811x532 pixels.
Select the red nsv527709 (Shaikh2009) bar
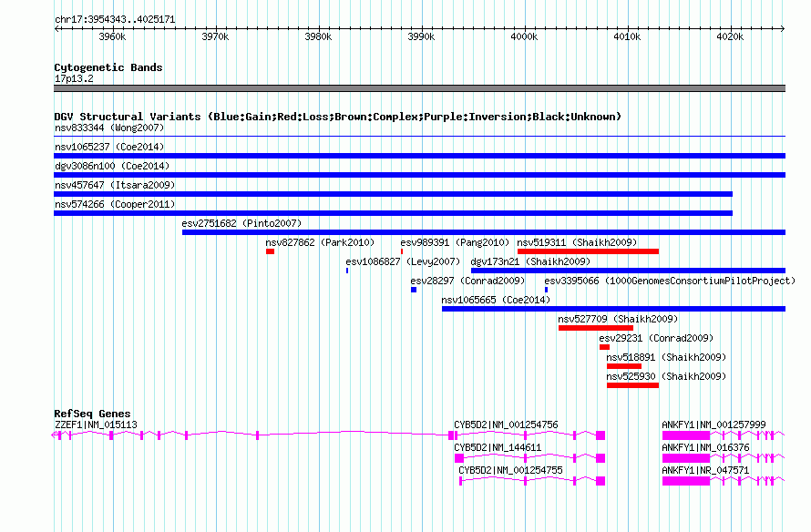point(596,328)
